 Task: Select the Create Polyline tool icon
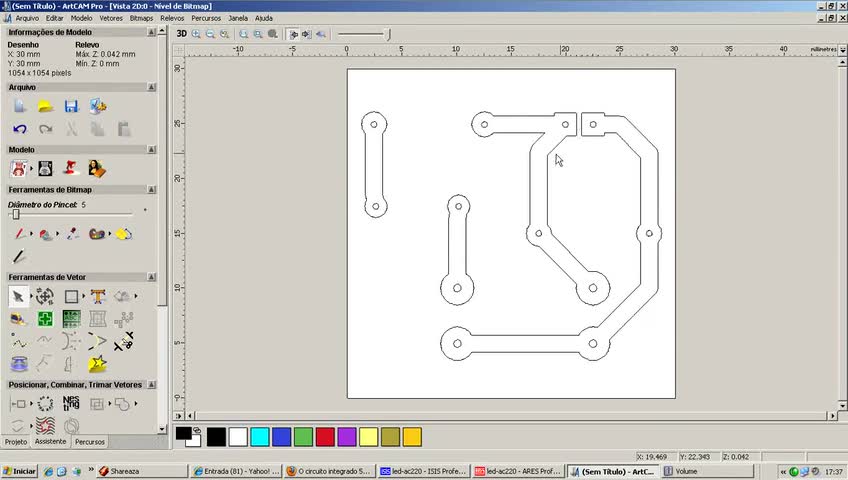pyautogui.click(x=19, y=342)
